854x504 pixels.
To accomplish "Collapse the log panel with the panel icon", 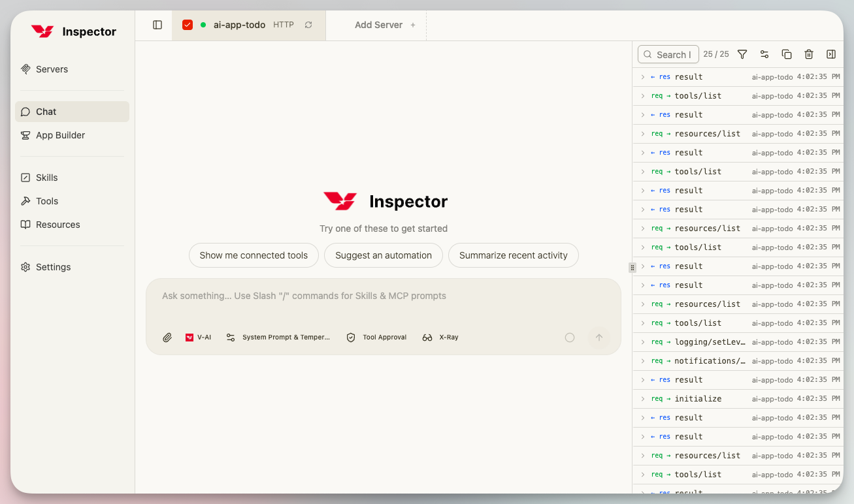I will [831, 54].
